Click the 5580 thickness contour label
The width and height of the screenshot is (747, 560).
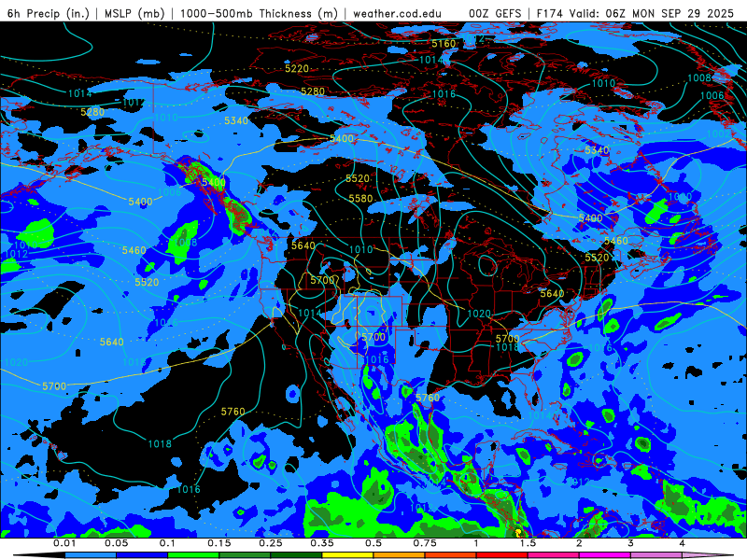coord(360,198)
